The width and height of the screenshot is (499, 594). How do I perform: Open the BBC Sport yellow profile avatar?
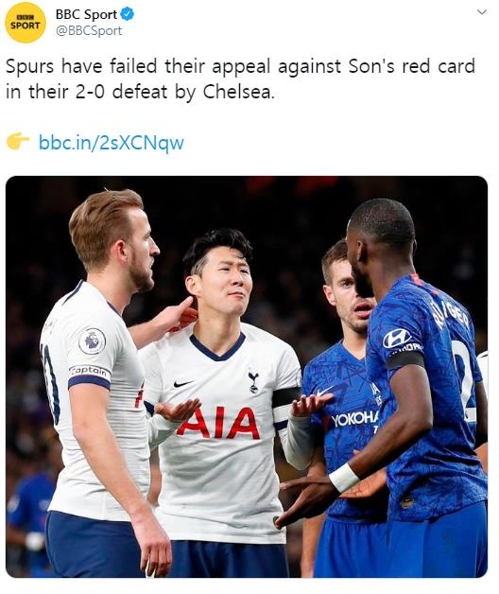tap(25, 22)
